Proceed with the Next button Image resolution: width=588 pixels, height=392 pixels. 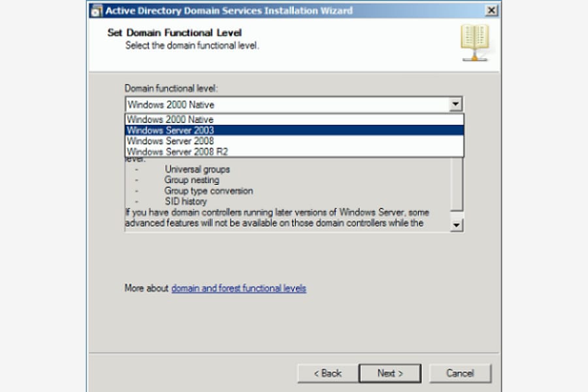[390, 373]
